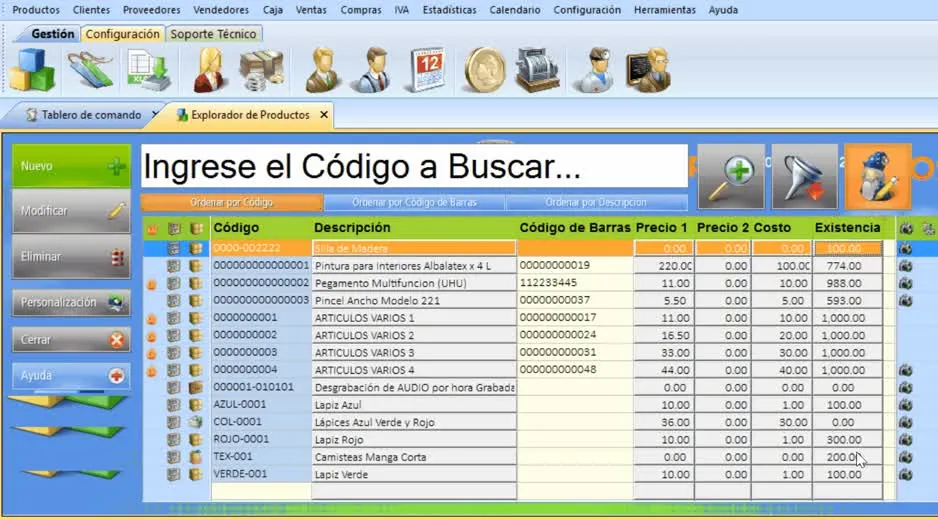Click code cell AZUL-0001
The height and width of the screenshot is (520, 938).
(261, 405)
